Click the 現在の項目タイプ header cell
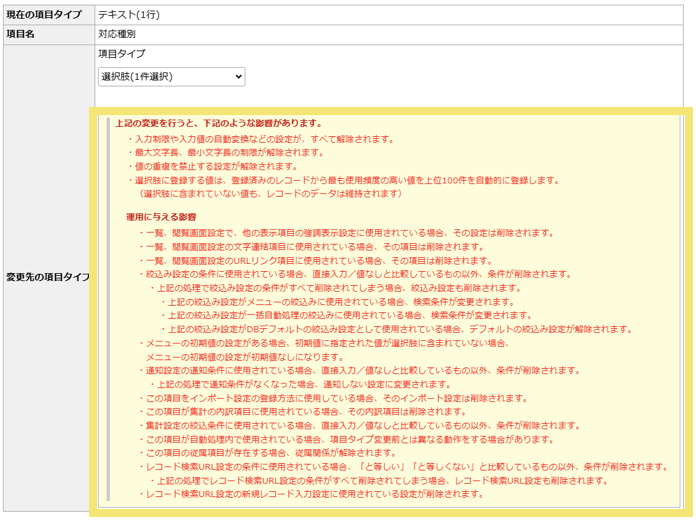The height and width of the screenshot is (520, 696). point(45,15)
